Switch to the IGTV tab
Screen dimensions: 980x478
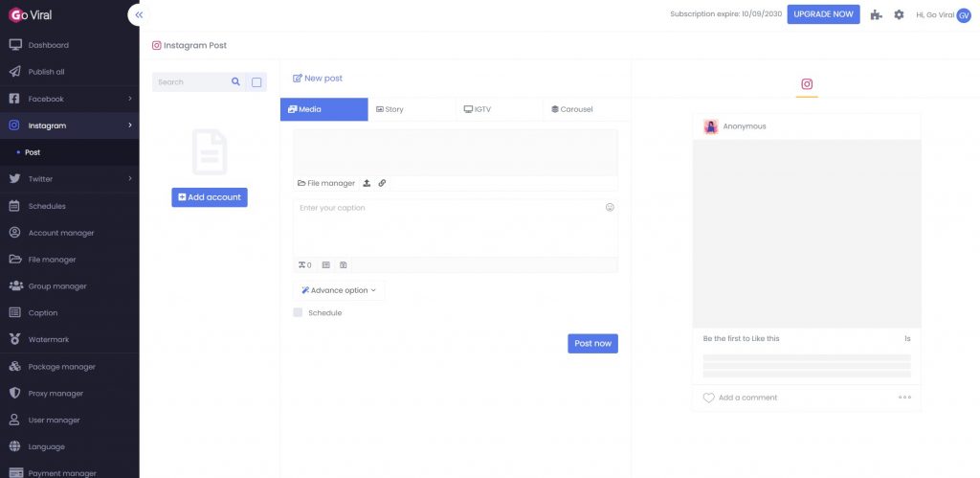(500, 109)
